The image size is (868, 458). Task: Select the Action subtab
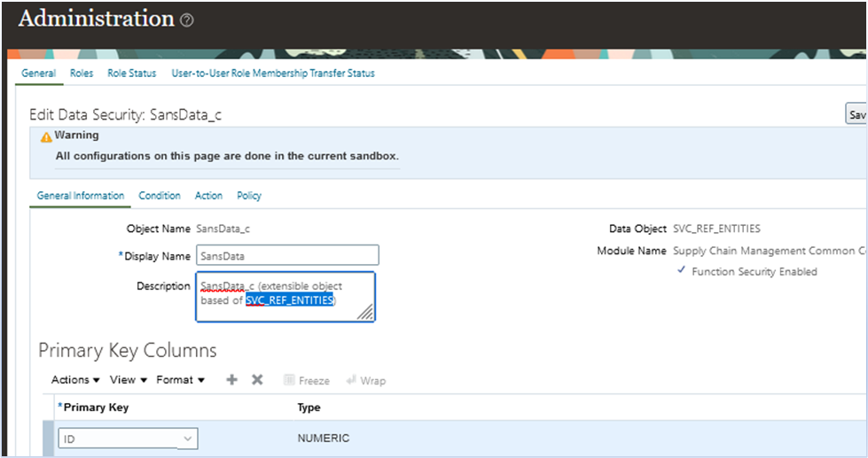208,195
